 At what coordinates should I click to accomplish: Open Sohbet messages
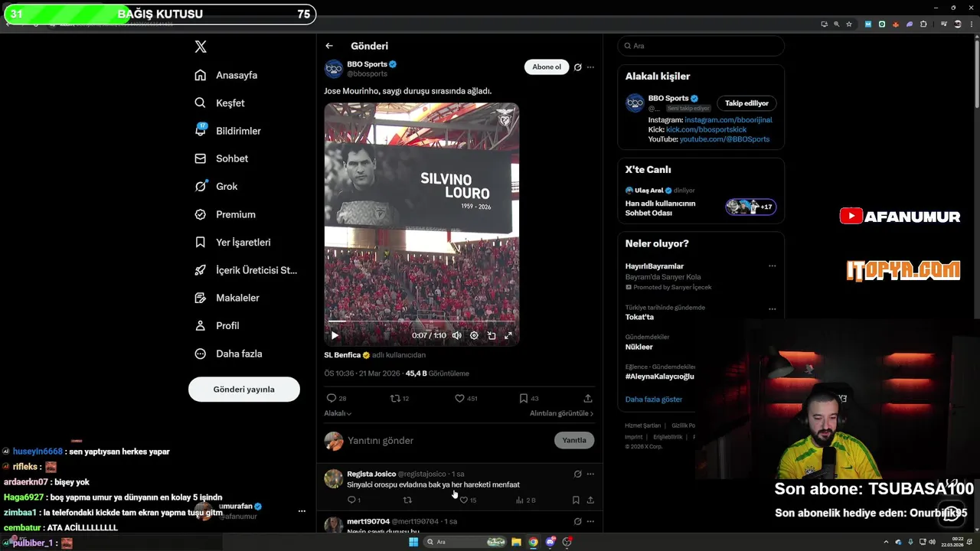point(222,158)
